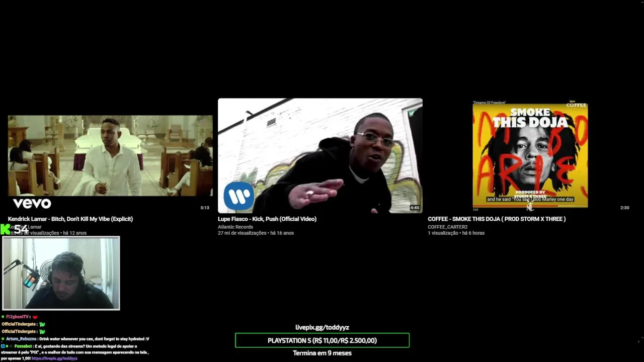Click title "Lupe Fiasco - Kick, Push (Official Video)"
Screen dimensions: 644x362
(x=267, y=219)
